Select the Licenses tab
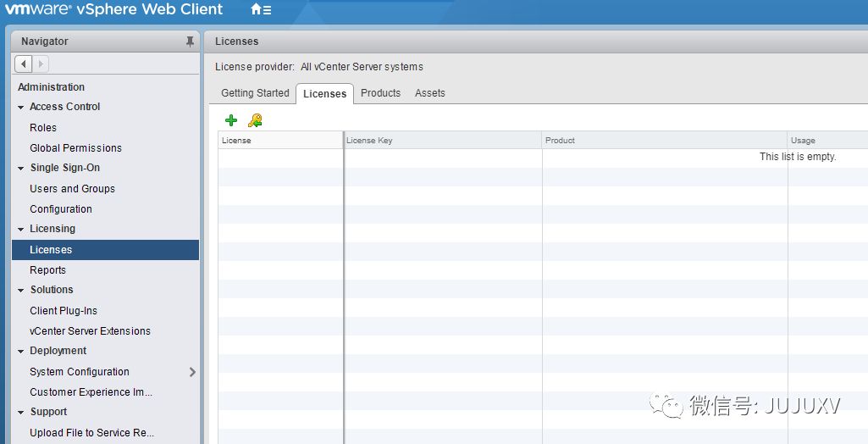This screenshot has width=868, height=444. [325, 93]
